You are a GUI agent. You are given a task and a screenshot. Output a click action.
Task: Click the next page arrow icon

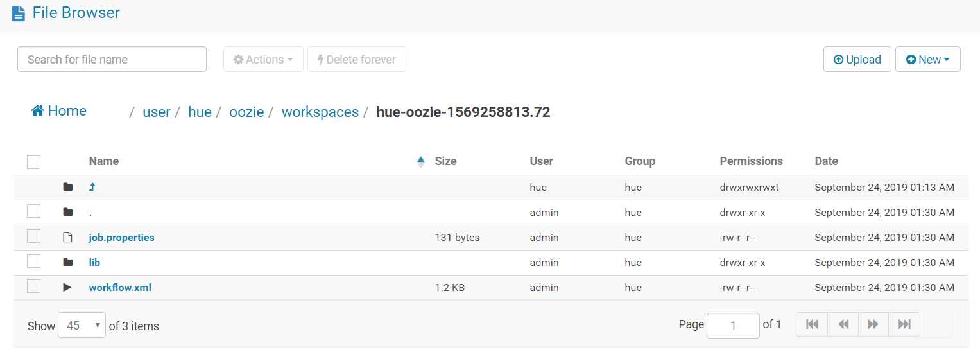pos(873,324)
